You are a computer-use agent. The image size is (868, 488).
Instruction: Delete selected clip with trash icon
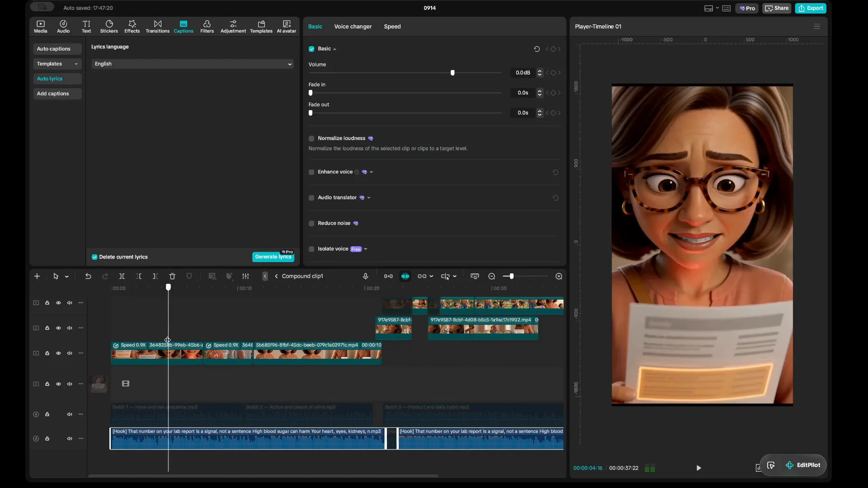point(172,276)
